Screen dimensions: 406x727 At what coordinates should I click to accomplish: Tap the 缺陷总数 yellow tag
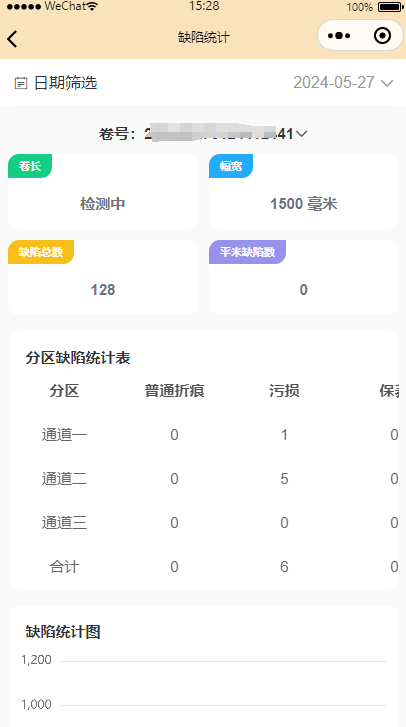(x=41, y=252)
